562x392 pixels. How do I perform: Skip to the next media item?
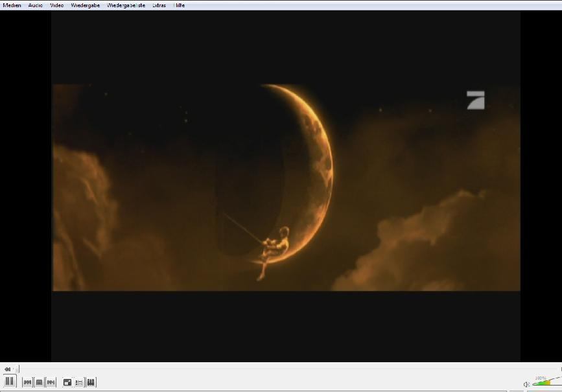51,382
